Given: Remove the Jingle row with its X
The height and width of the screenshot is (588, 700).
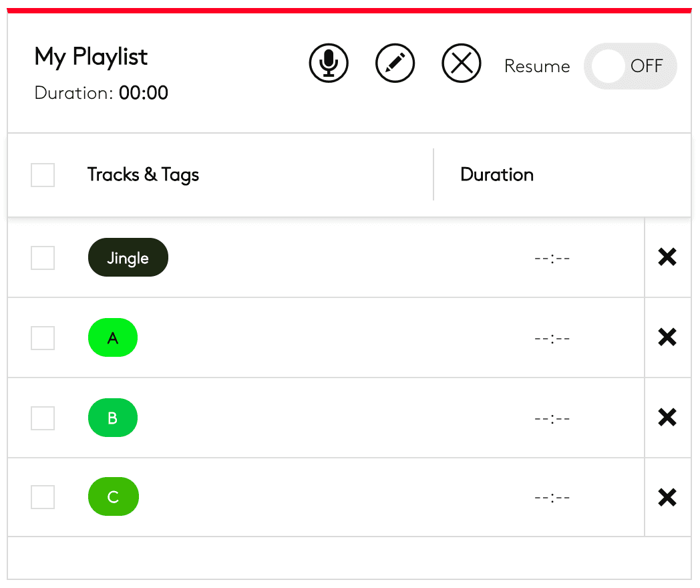Looking at the screenshot, I should [x=667, y=257].
